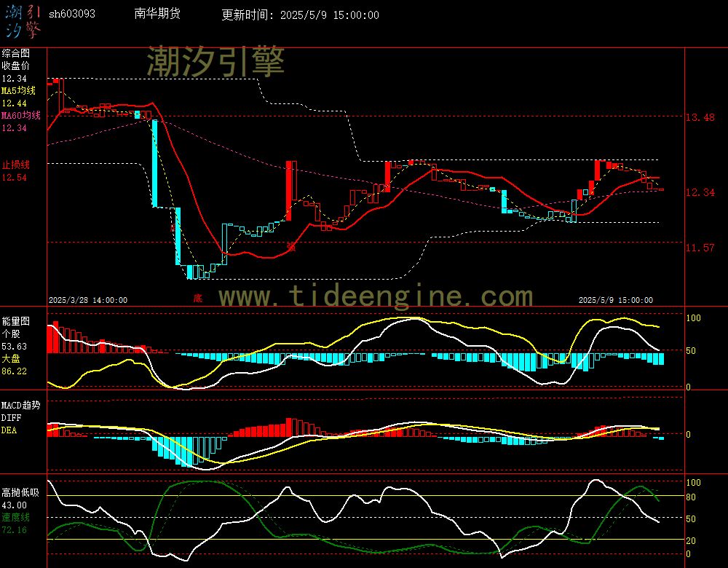Click the 80 axis label in 高抛低吸 panel
Screen dimensions: 728x568
(x=692, y=497)
